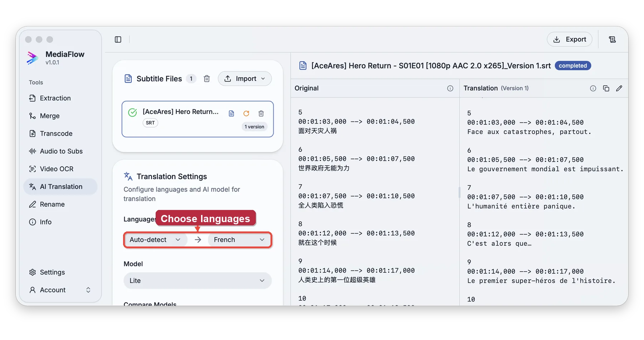
Task: Expand the Account switcher chevrons
Action: (88, 290)
